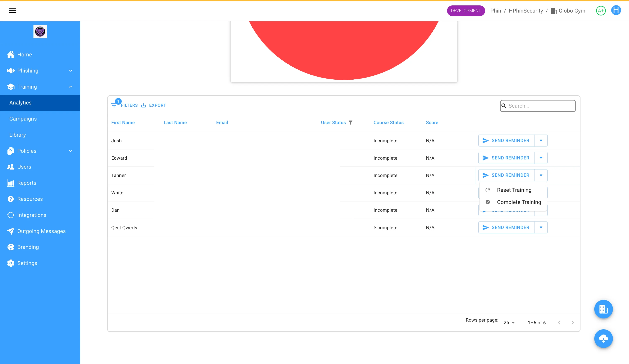
Task: Select Reset Training menu option
Action: 514,190
